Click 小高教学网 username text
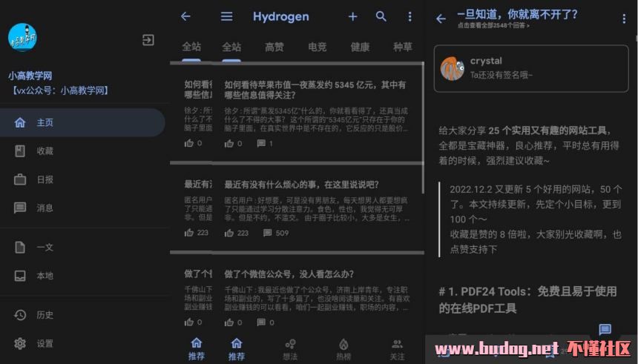 [30, 76]
